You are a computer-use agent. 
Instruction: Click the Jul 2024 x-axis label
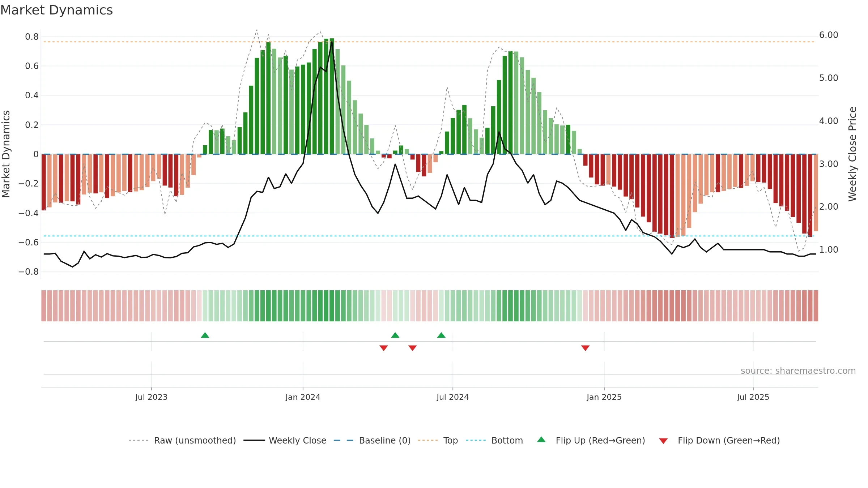coord(452,397)
